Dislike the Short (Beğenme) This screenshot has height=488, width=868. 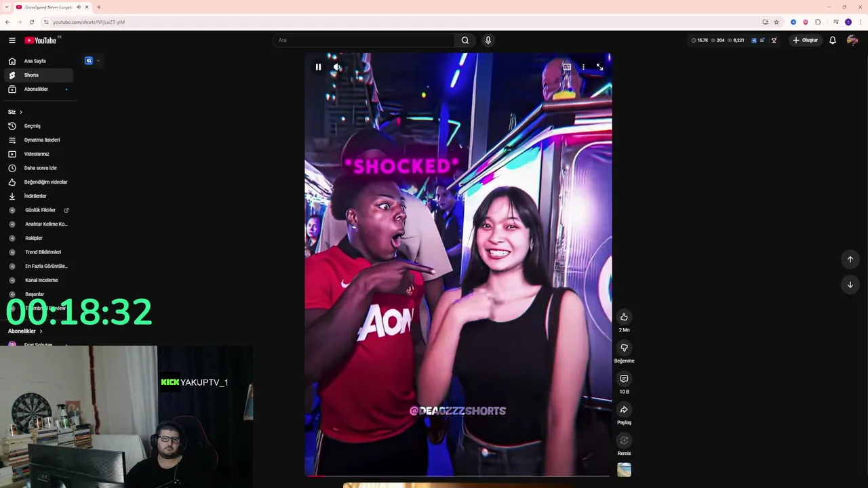tap(624, 348)
